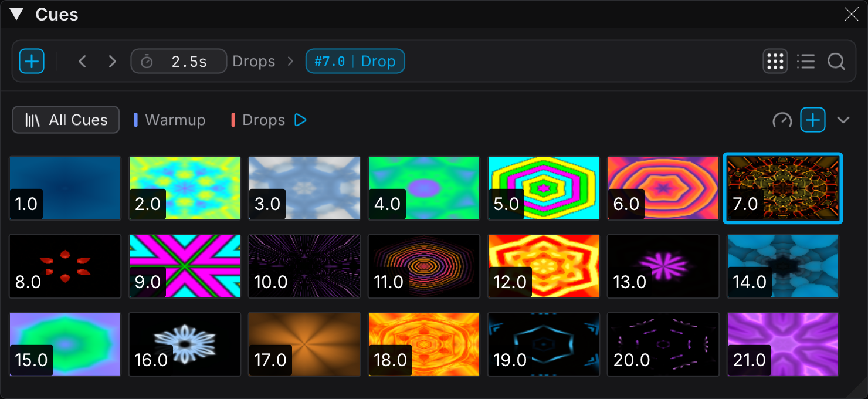Edit the 2.5s transition time field

point(179,61)
